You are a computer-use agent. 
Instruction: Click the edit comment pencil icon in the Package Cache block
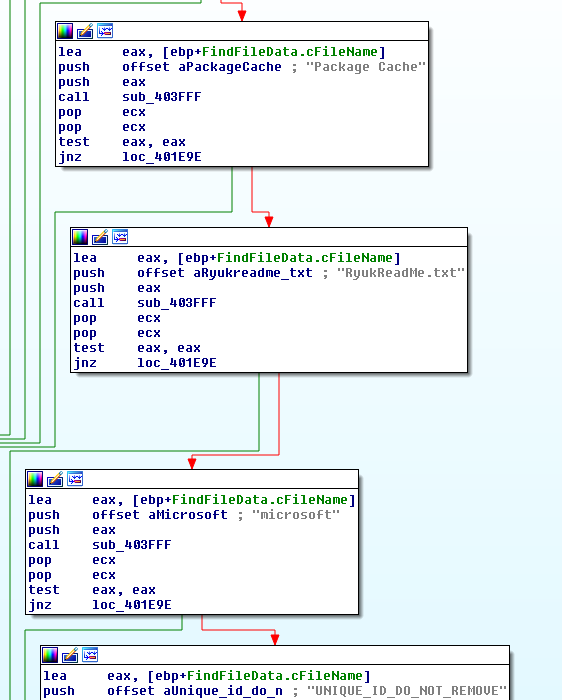coord(85,31)
